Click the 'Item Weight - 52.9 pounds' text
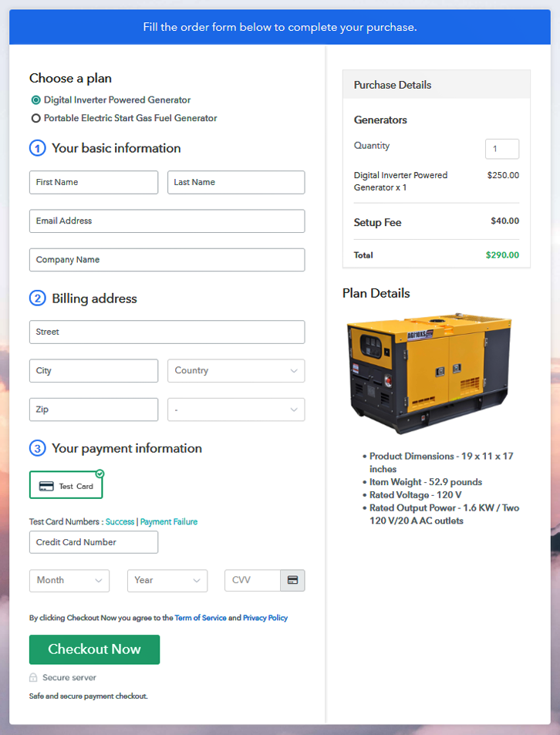Viewport: 560px width, 735px height. coord(426,482)
